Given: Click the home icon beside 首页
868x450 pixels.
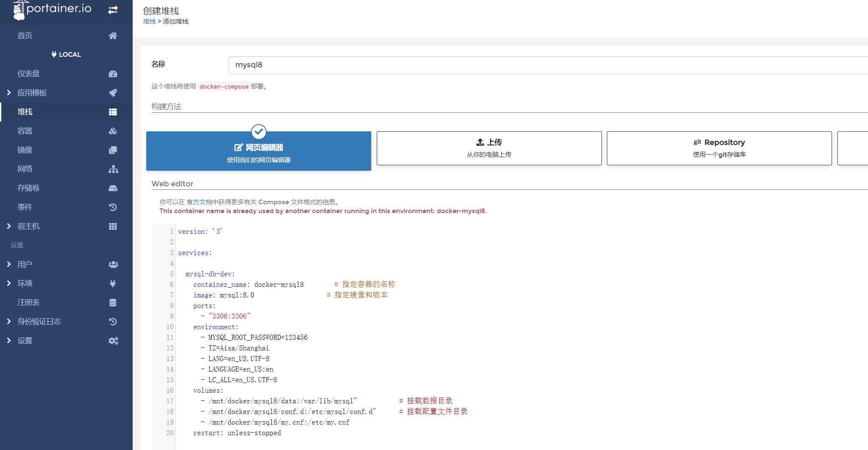Looking at the screenshot, I should (x=113, y=36).
